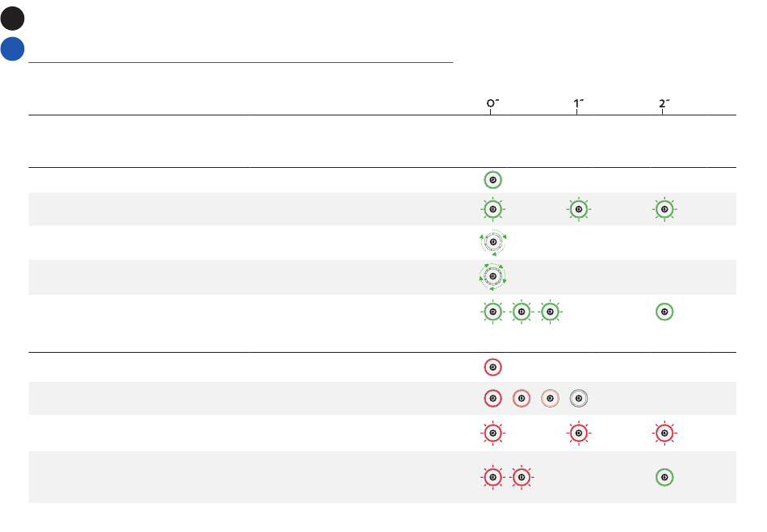The image size is (767, 532).
Task: Click the blinking green LED under 2″ in second row
Action: coord(664,209)
